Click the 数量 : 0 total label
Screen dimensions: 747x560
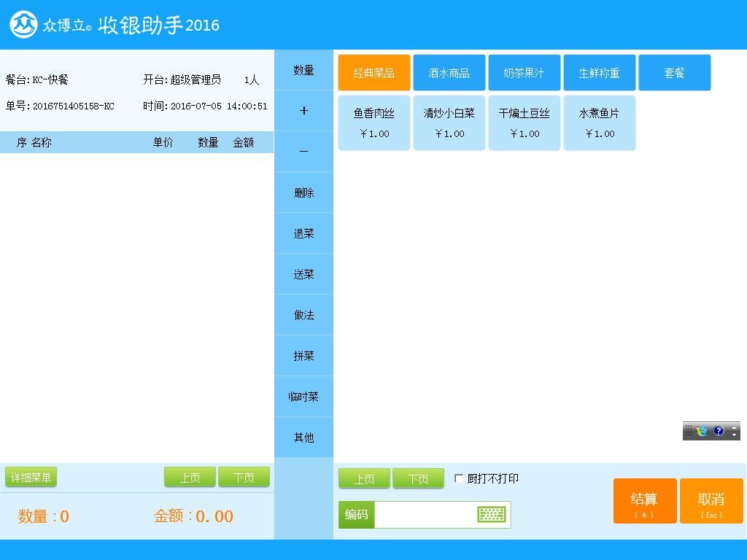pyautogui.click(x=43, y=516)
